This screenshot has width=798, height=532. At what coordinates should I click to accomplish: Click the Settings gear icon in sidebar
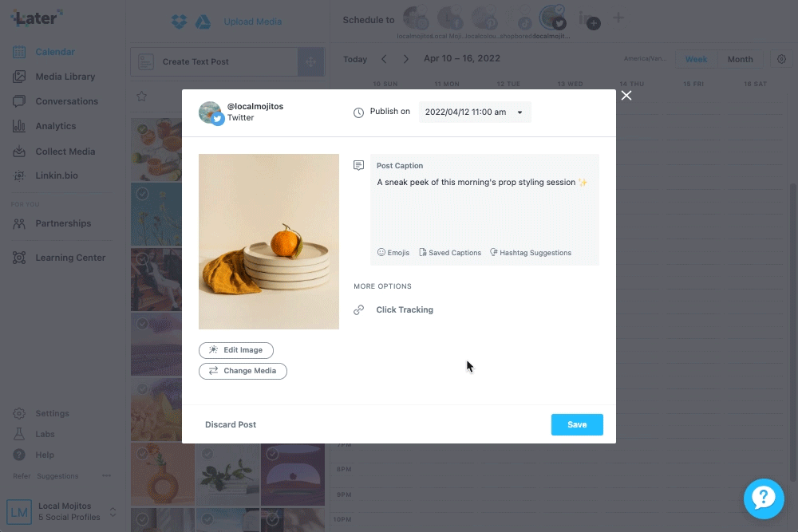pyautogui.click(x=19, y=413)
